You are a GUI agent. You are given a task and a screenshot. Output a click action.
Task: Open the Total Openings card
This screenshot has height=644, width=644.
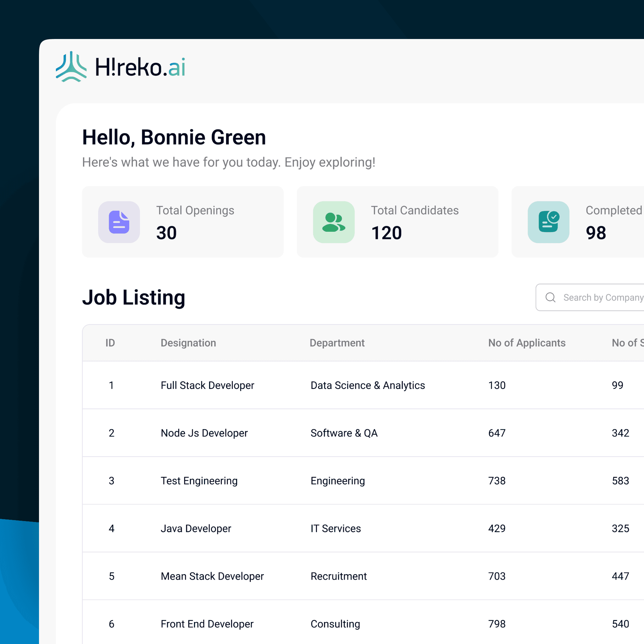(183, 222)
